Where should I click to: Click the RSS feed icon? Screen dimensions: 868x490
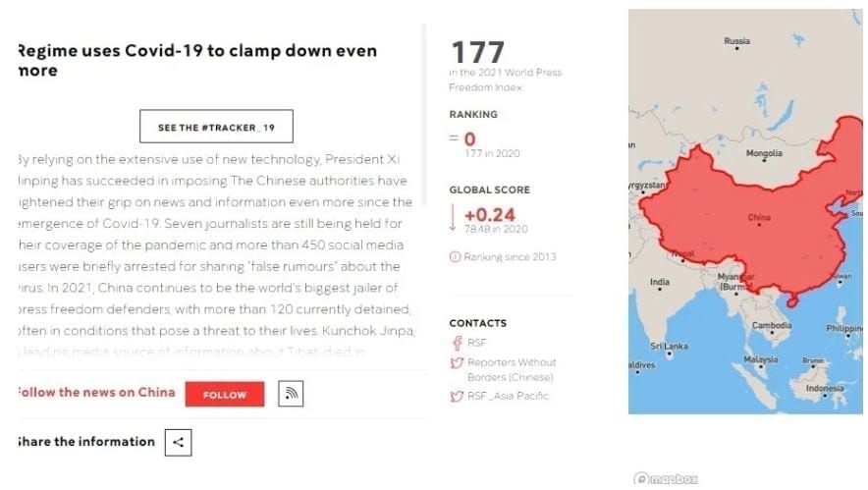(290, 394)
